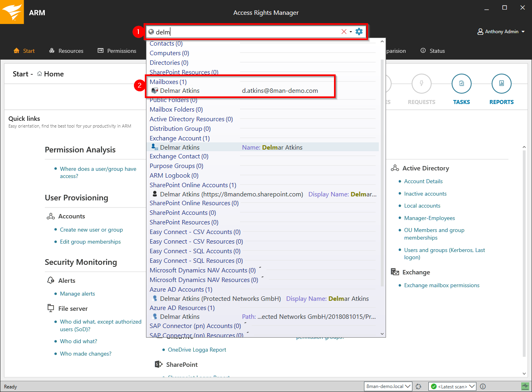Click the green activity monitor icon
The width and height of the screenshot is (532, 392).
[525, 386]
